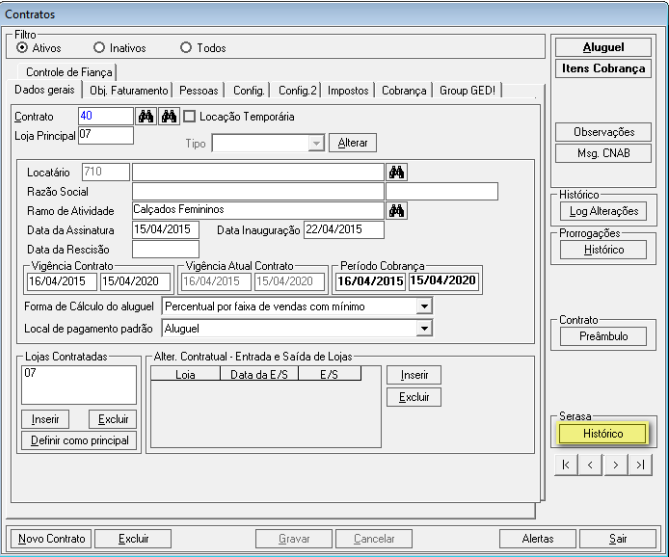This screenshot has height=557, width=669.
Task: Open the Serasa Histórico button
Action: (603, 434)
